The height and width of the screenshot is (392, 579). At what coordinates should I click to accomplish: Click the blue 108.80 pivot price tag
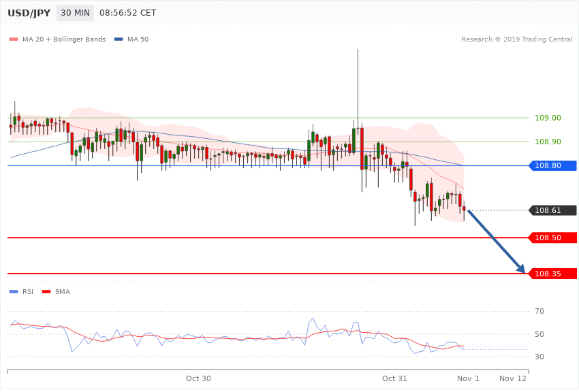[x=553, y=165]
